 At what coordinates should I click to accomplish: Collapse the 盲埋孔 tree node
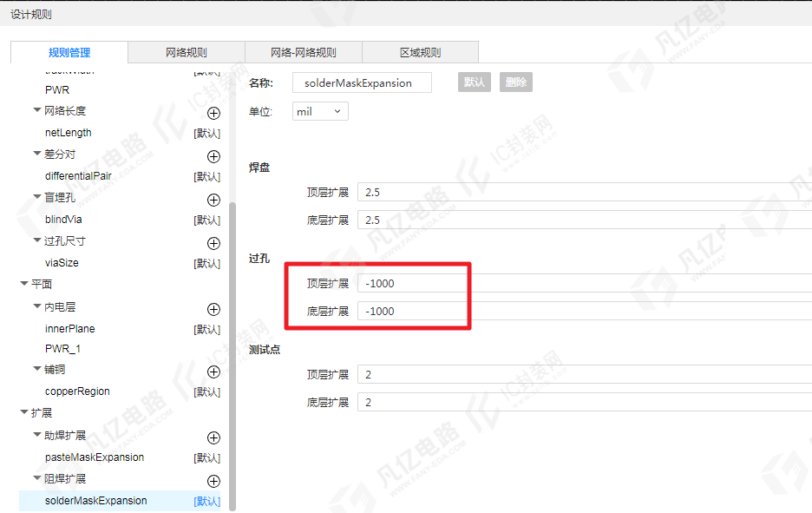(x=36, y=197)
